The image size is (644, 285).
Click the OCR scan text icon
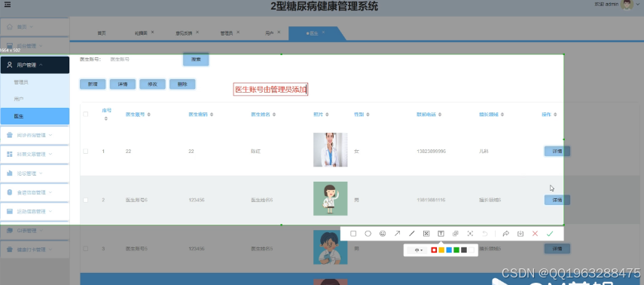[x=470, y=234]
